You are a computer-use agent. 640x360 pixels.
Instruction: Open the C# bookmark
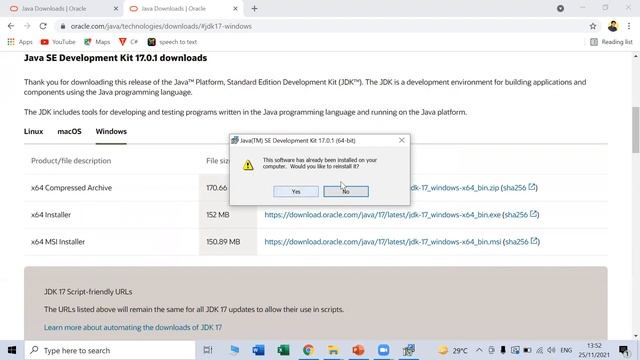(x=128, y=42)
